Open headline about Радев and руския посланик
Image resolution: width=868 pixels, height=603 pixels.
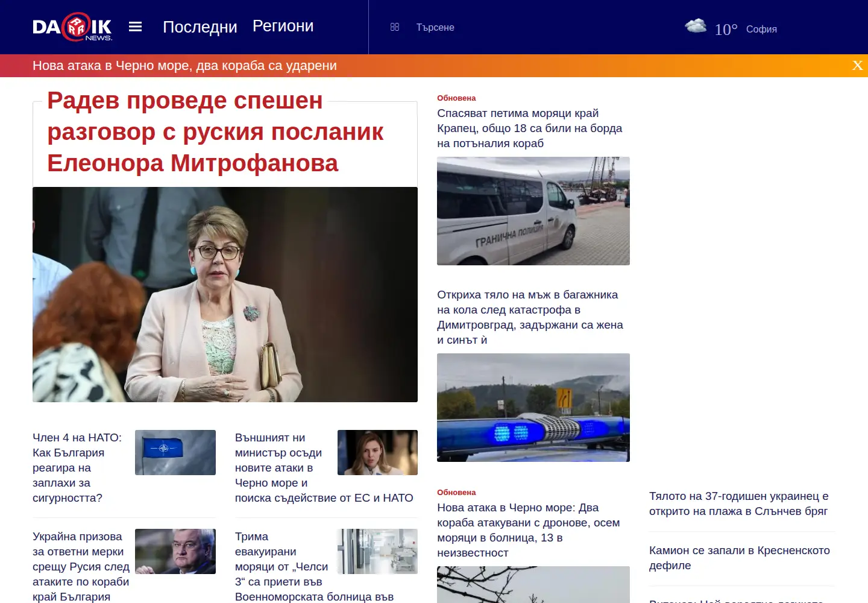pos(215,132)
